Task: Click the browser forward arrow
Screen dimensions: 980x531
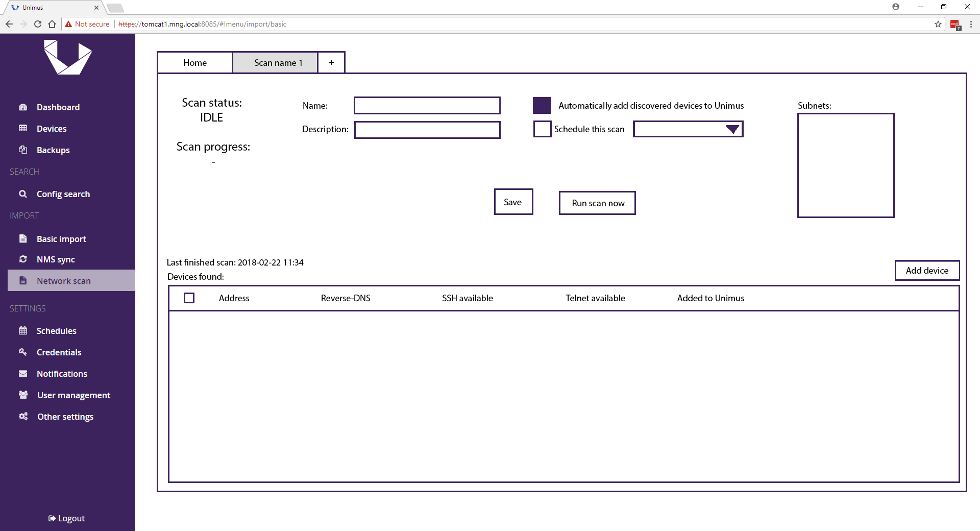Action: coord(23,24)
